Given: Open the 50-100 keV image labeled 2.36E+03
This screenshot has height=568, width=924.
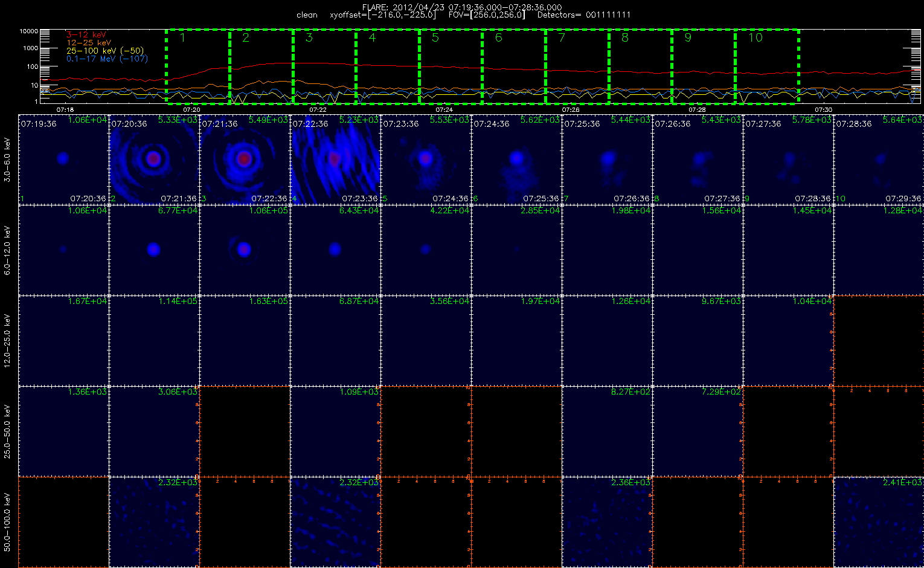Looking at the screenshot, I should 607,521.
